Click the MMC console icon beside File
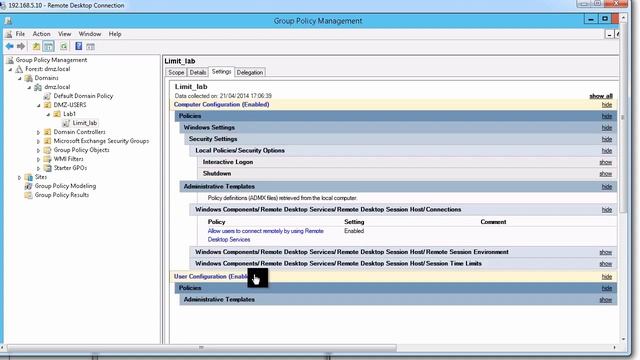Image resolution: width=640 pixels, height=360 pixels. click(x=9, y=34)
